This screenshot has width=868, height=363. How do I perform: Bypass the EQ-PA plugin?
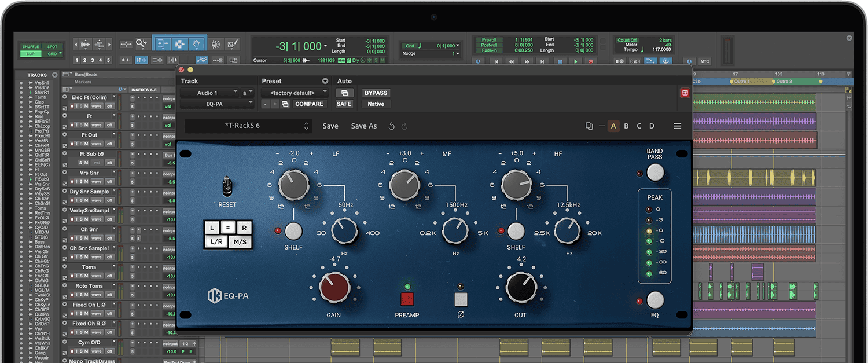pos(375,93)
